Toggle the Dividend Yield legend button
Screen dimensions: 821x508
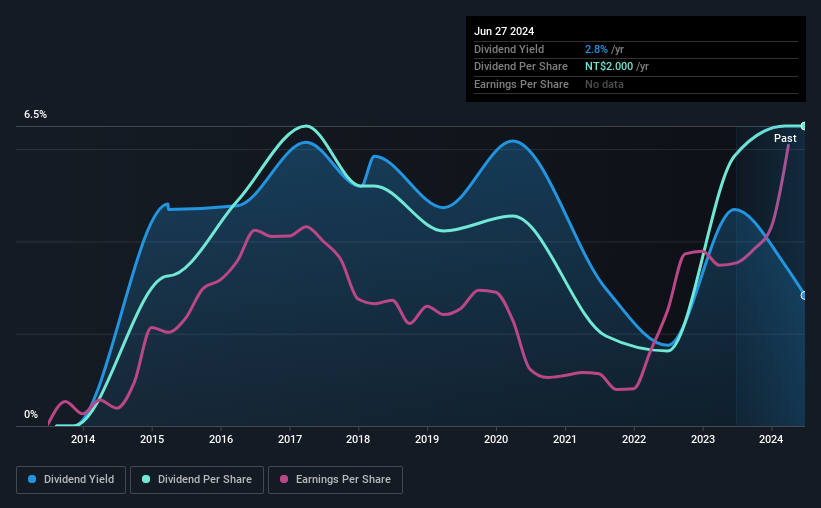tap(71, 480)
